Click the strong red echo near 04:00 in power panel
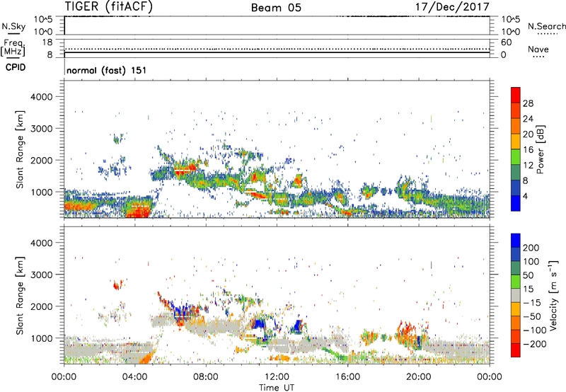Viewport: 566px width, 392px height. click(137, 212)
